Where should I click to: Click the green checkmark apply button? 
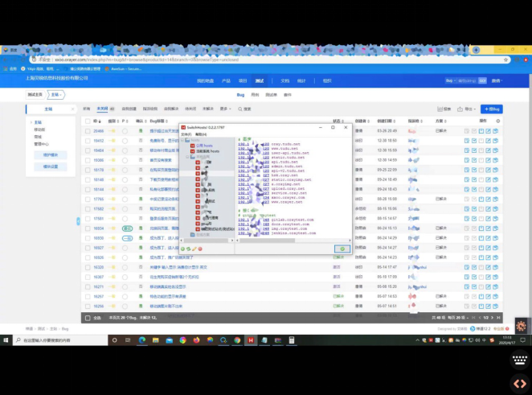tap(342, 249)
